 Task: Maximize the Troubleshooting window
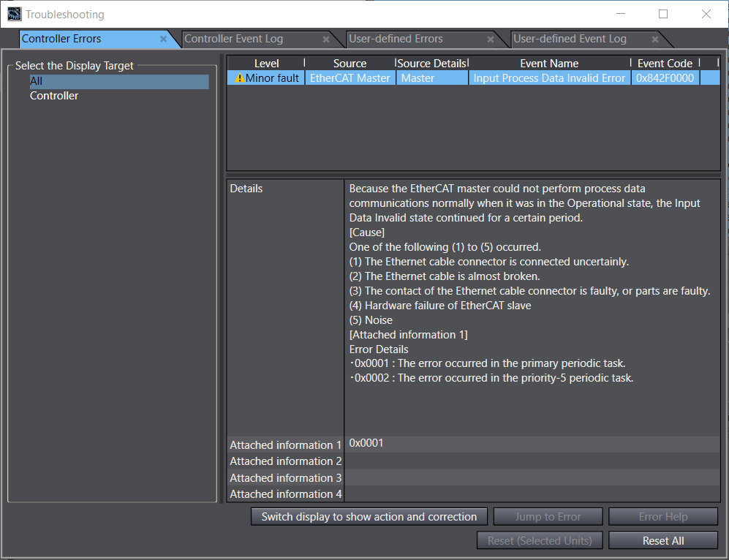pos(663,14)
